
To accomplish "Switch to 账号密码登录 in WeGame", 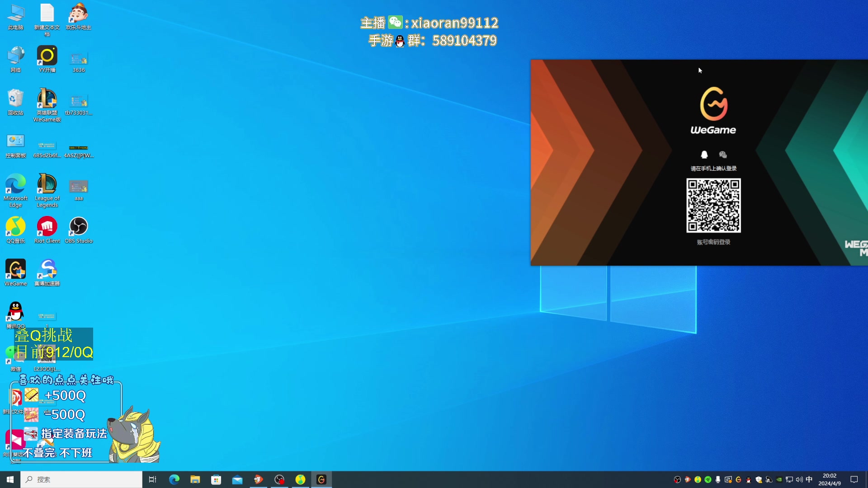I will click(713, 242).
